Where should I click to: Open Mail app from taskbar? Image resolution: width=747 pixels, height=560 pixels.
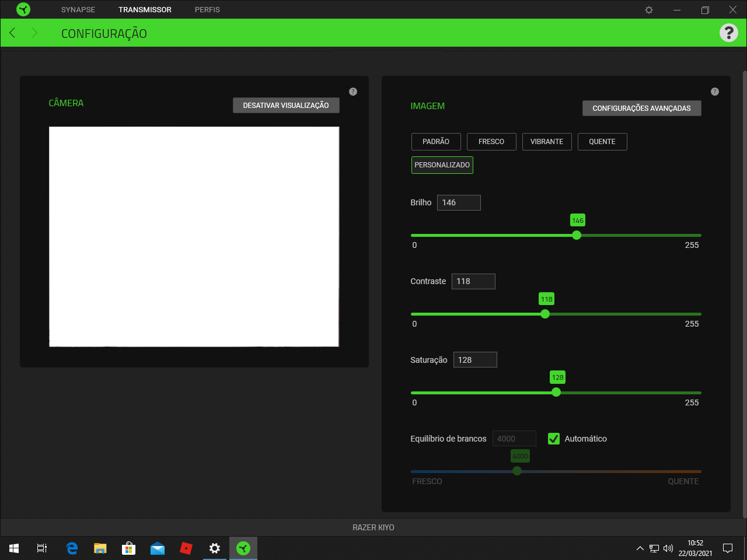click(x=158, y=548)
